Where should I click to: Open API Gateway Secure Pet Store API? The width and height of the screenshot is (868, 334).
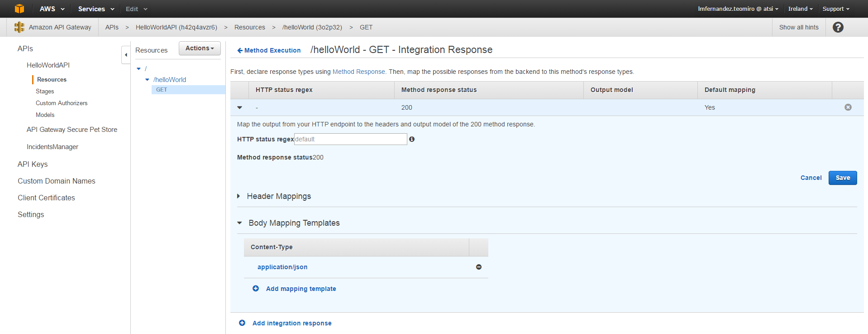click(x=72, y=130)
